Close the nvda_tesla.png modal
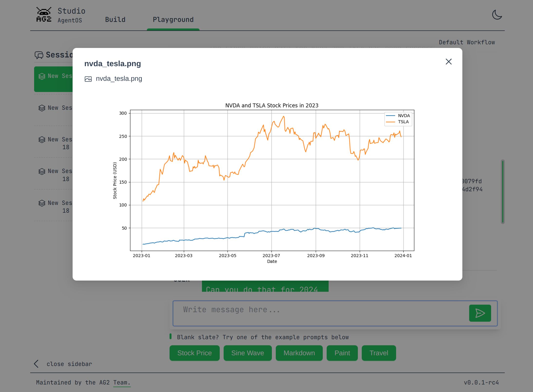The width and height of the screenshot is (533, 392). (x=448, y=62)
